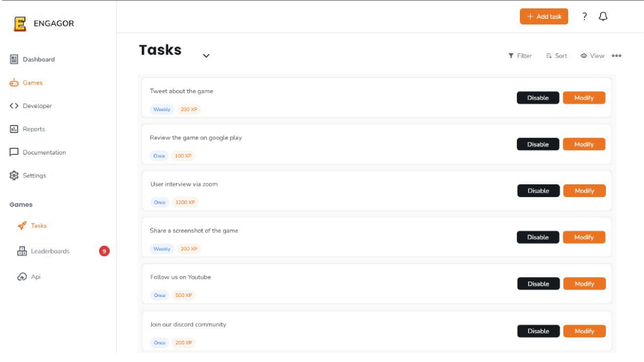Click the Reports chart icon
Image resolution: width=644 pixels, height=362 pixels.
pos(14,129)
